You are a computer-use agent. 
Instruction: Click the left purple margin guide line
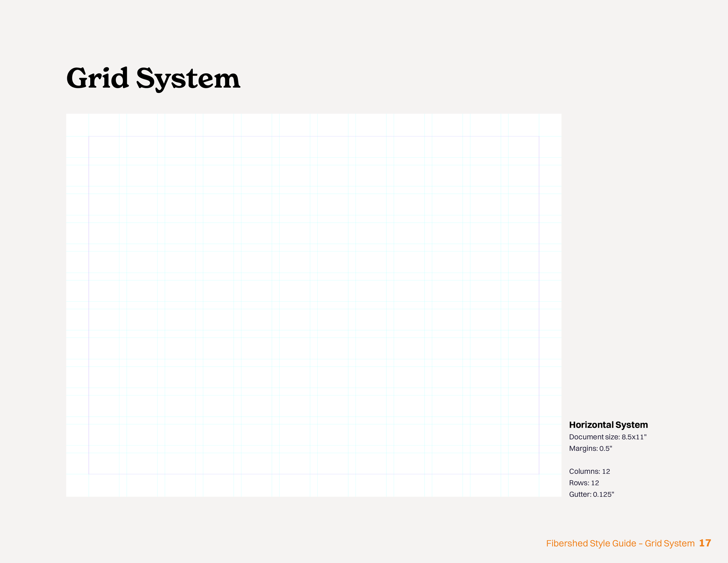[x=89, y=305]
